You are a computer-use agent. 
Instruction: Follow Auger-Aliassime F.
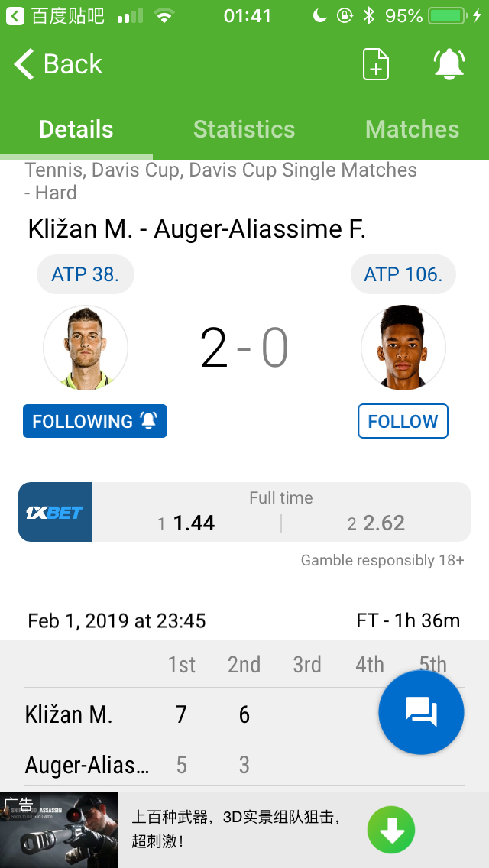[x=403, y=421]
